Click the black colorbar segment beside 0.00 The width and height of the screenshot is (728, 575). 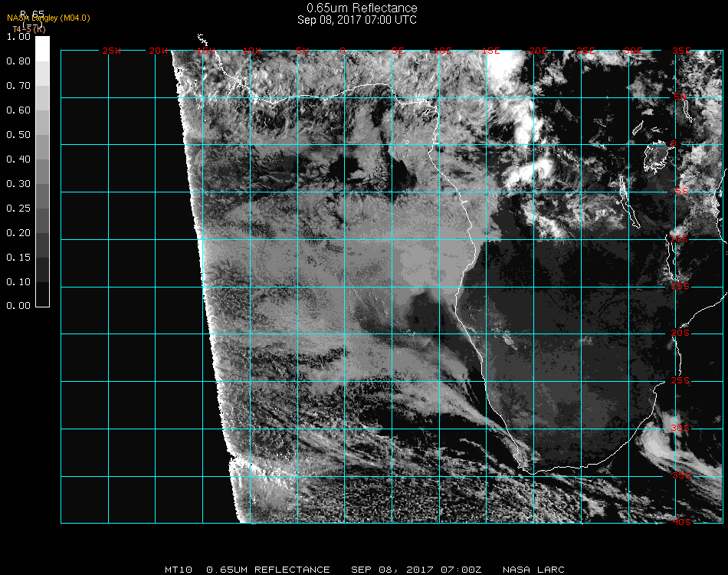42,294
